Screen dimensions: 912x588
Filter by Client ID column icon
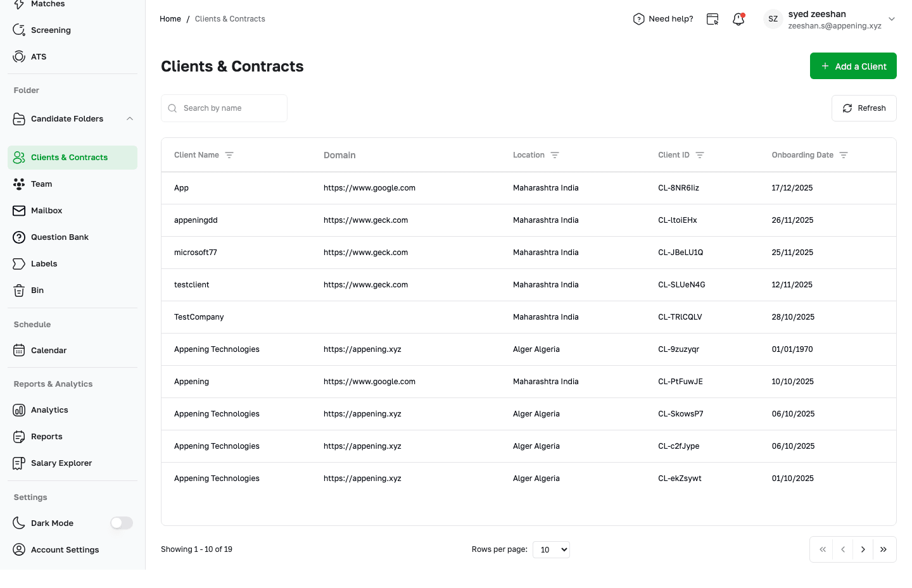pyautogui.click(x=700, y=155)
